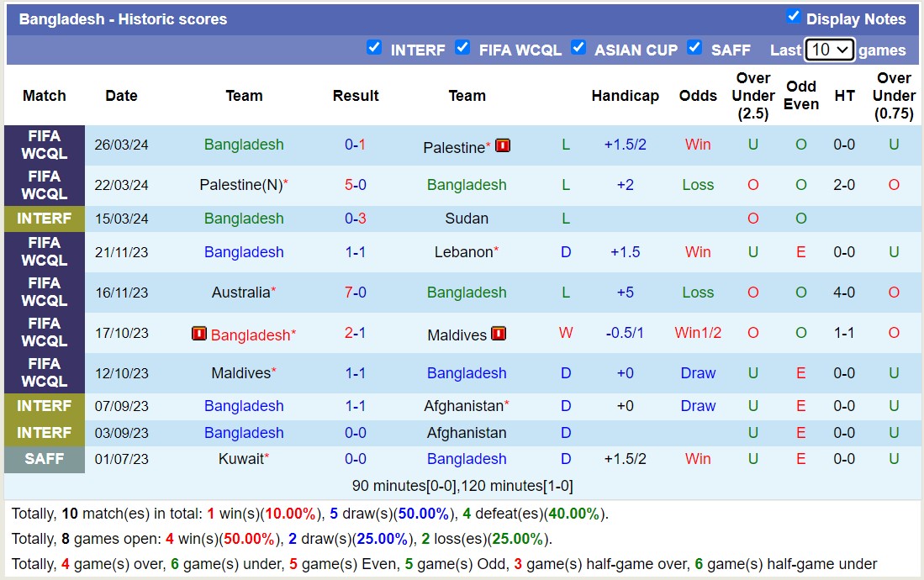The height and width of the screenshot is (580, 924).
Task: Click the INTERF badge on the 15/03/24 row
Action: click(44, 219)
